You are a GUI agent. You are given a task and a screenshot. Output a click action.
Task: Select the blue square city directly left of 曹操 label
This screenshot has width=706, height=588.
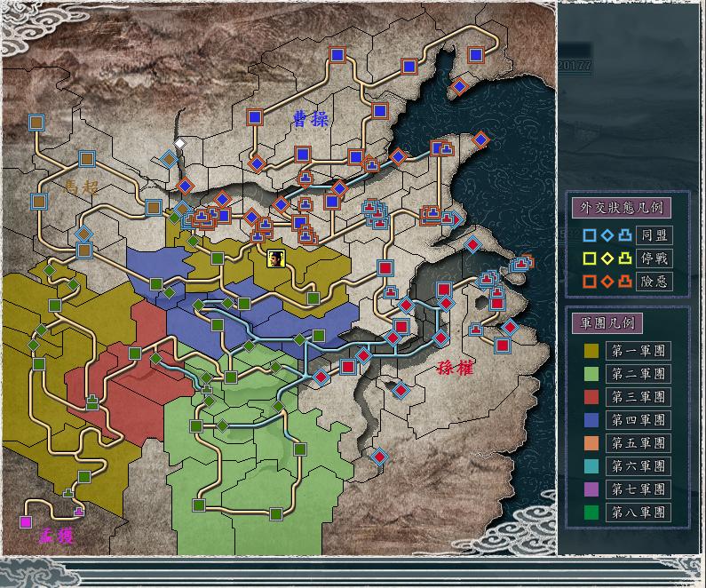255,117
